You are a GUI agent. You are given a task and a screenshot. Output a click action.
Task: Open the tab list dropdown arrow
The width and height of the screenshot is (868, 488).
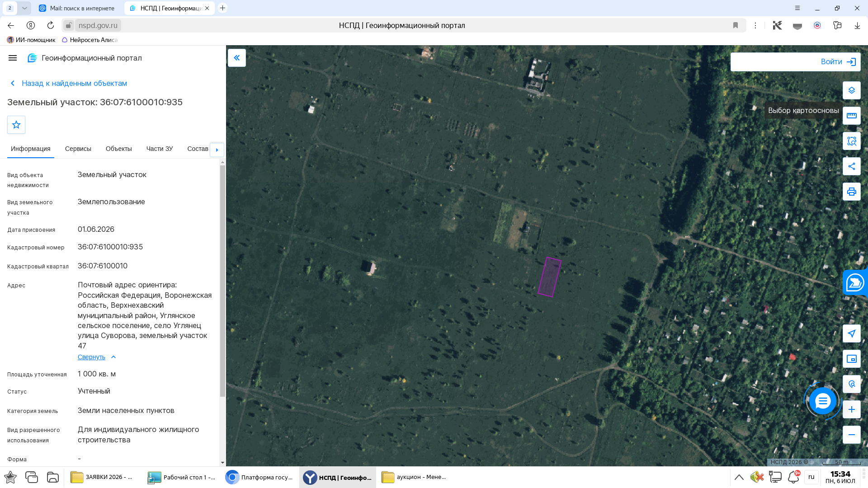coord(24,8)
